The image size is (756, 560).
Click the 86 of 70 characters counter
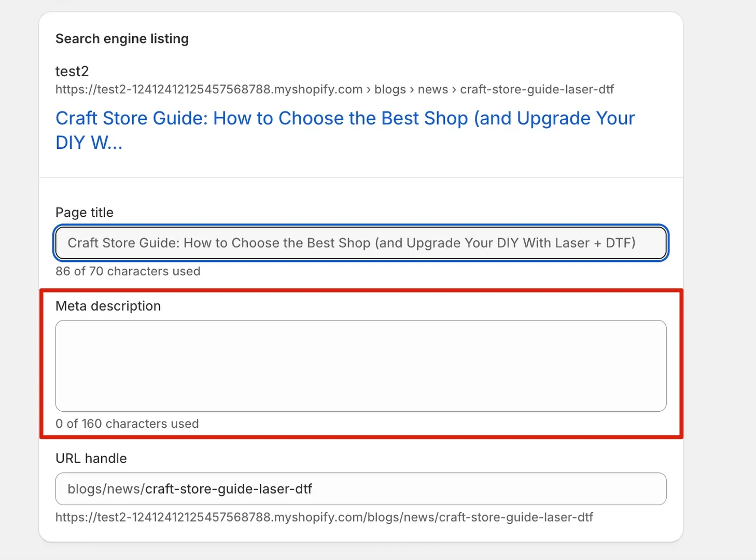[x=128, y=271]
